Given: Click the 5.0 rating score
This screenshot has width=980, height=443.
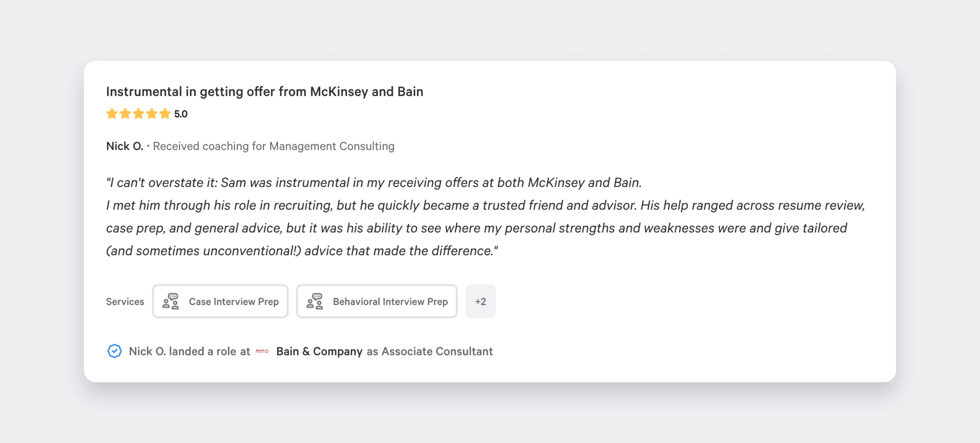Looking at the screenshot, I should (x=181, y=114).
